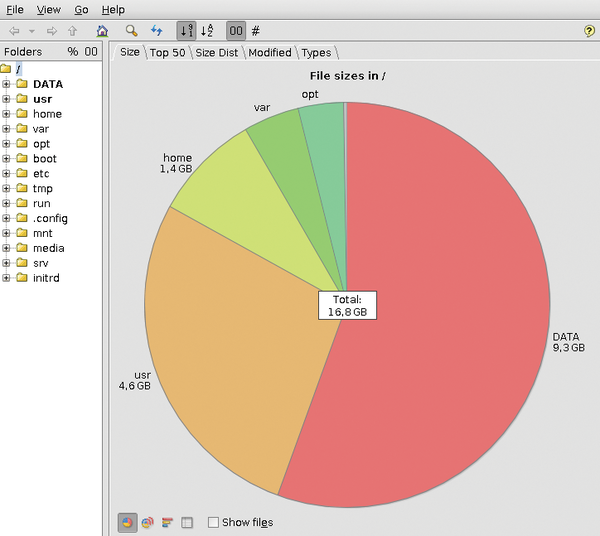This screenshot has width=600, height=536.
Task: Click the 'DATA 9,3 GB' chart label
Action: 568,342
